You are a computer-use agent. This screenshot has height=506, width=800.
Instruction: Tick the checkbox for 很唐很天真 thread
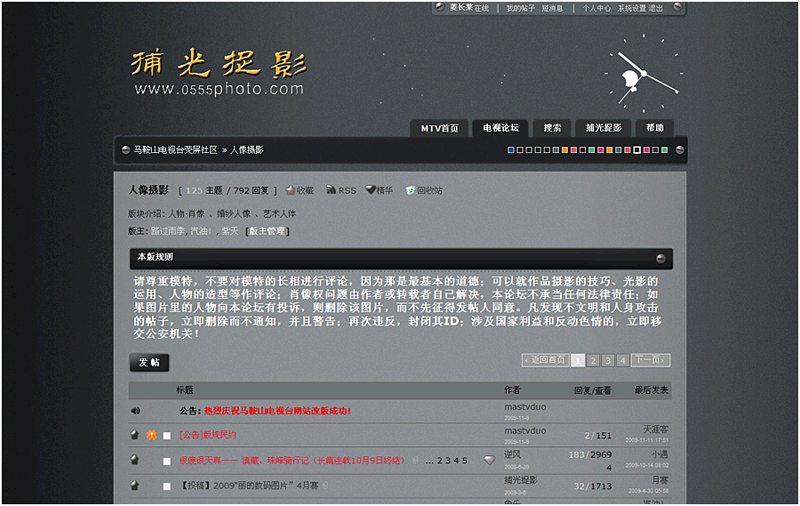167,461
